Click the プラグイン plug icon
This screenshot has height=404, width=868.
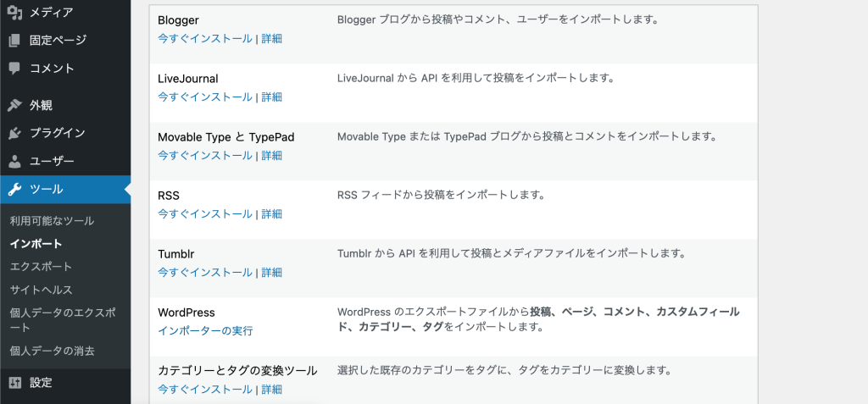pyautogui.click(x=15, y=133)
